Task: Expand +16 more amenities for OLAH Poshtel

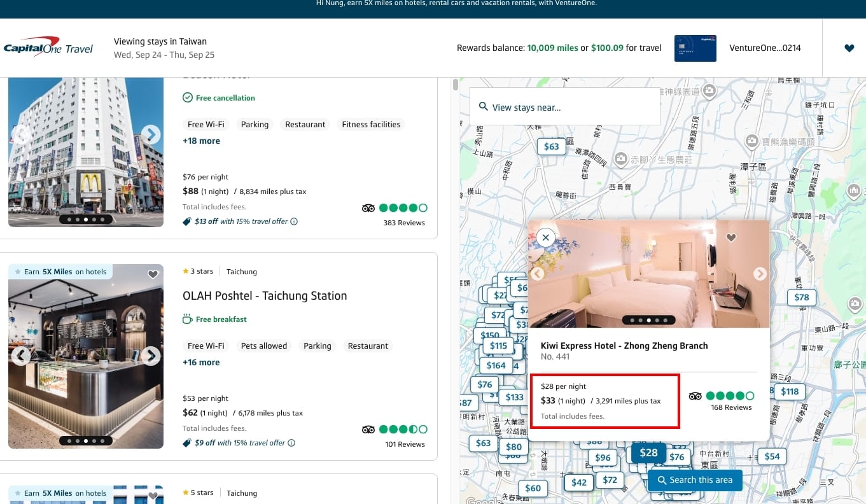Action: click(201, 362)
